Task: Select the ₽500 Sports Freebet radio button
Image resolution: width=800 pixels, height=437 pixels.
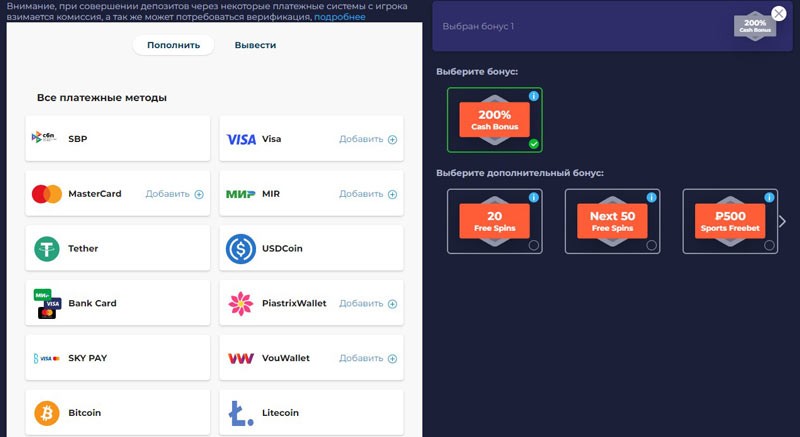Action: point(769,245)
